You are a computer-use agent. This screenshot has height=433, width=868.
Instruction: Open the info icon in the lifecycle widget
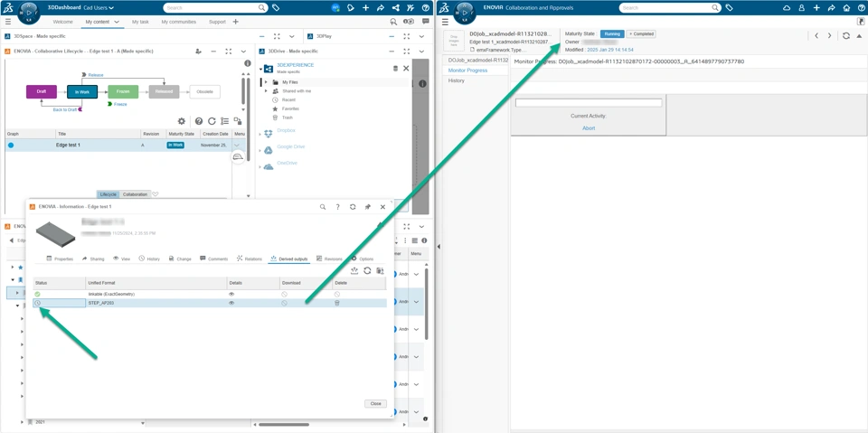point(248,63)
